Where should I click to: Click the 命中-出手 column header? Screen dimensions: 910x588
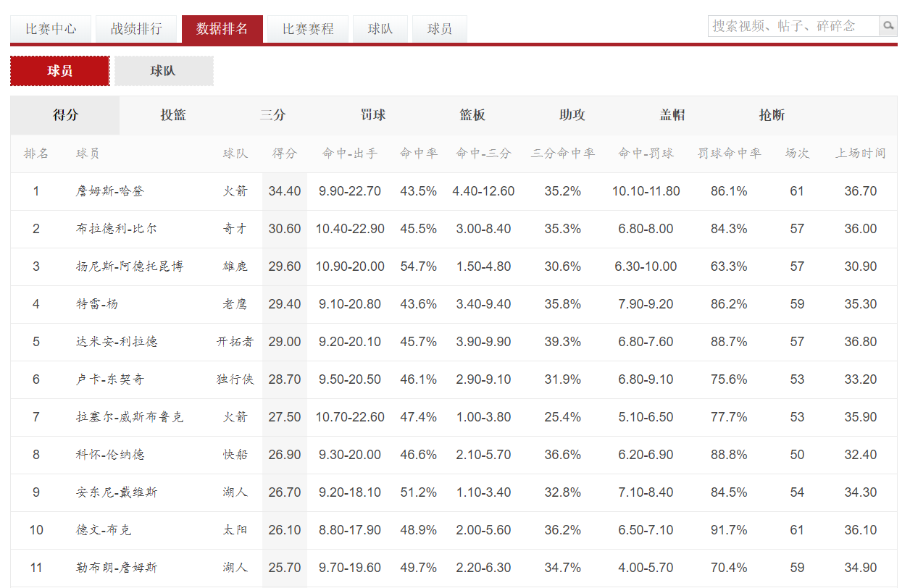tap(350, 154)
